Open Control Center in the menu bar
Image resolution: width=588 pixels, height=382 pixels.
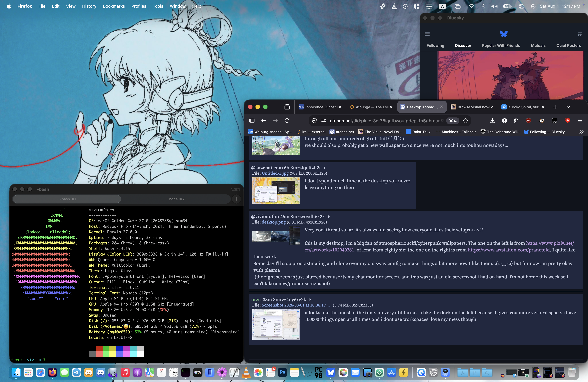(521, 6)
